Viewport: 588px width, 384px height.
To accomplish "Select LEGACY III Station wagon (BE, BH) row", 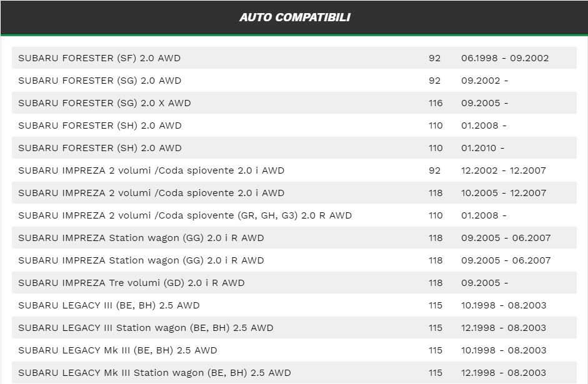I will click(x=294, y=328).
